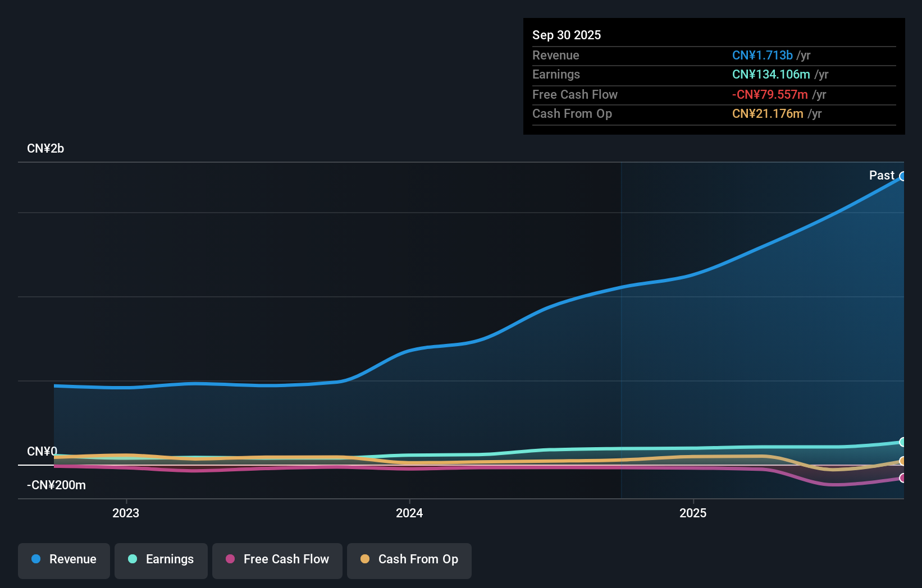The image size is (922, 588).
Task: Click the -CN¥200m y-axis label
Action: tap(56, 485)
